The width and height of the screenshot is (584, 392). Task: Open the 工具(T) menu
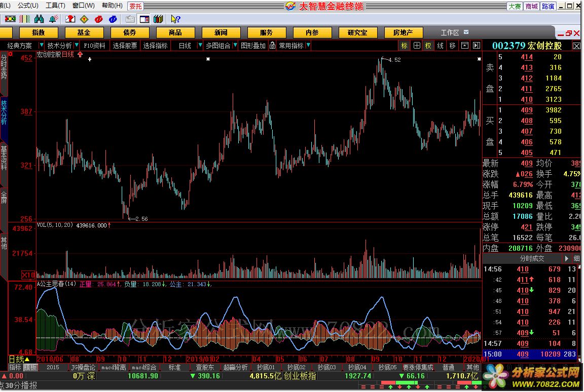pos(55,6)
